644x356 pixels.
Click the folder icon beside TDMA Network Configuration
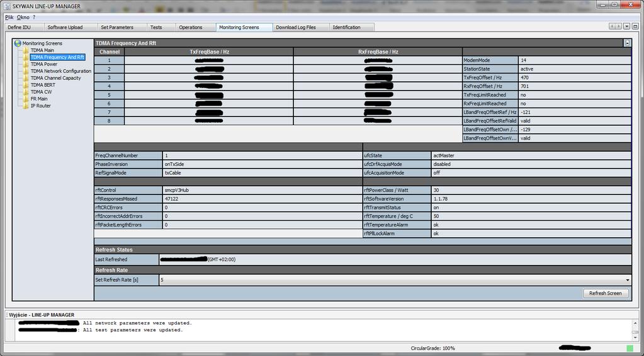tap(26, 71)
